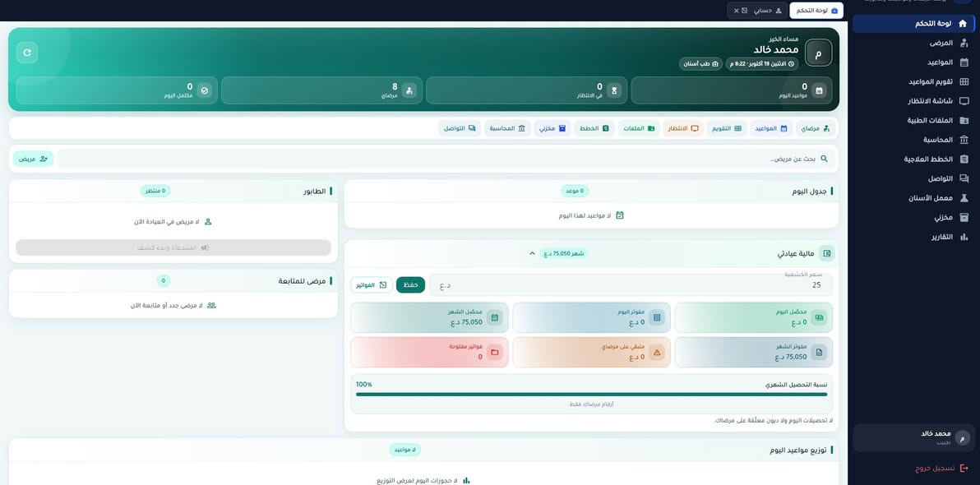
Task: Select the التقويم quick shortcut chip
Action: coord(727,128)
